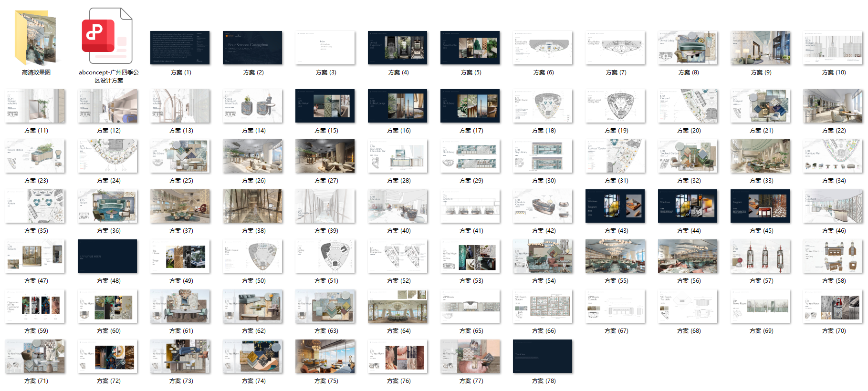Select the 方案 (43) dark stained-glass slide
This screenshot has height=391, width=868.
(615, 206)
